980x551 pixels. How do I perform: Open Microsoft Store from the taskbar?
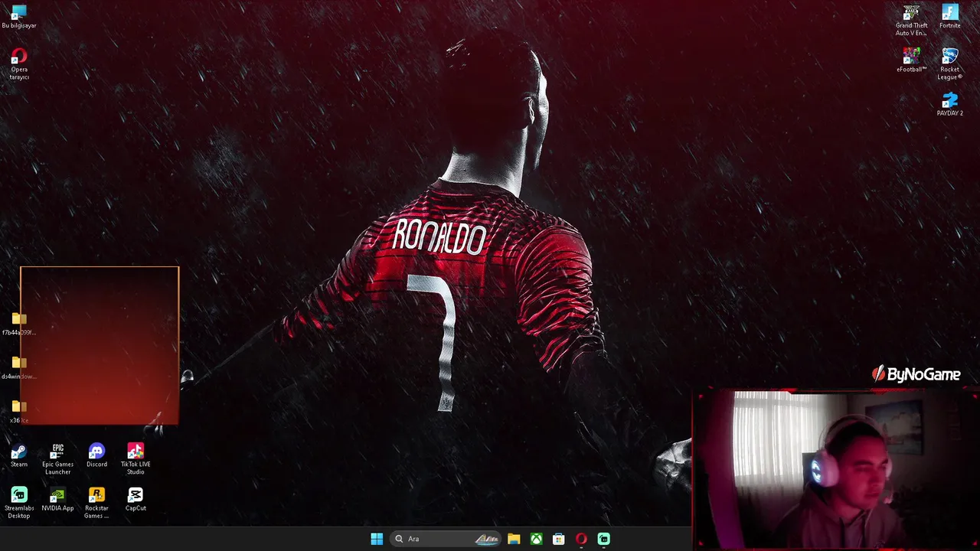(x=559, y=539)
